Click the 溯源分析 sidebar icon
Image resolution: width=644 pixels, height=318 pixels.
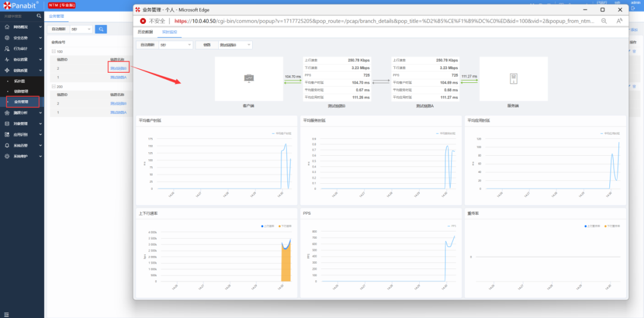click(7, 113)
